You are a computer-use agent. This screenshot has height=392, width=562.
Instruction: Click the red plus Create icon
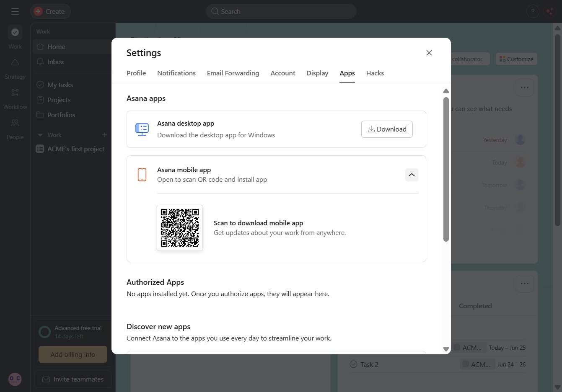click(38, 11)
